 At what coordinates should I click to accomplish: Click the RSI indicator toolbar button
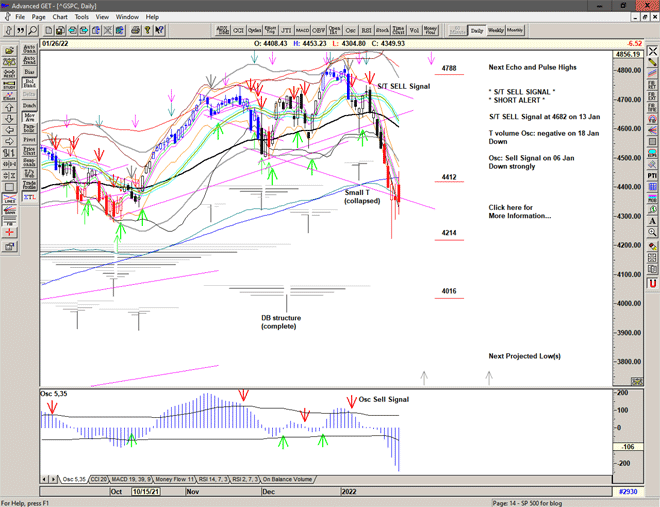tap(368, 30)
